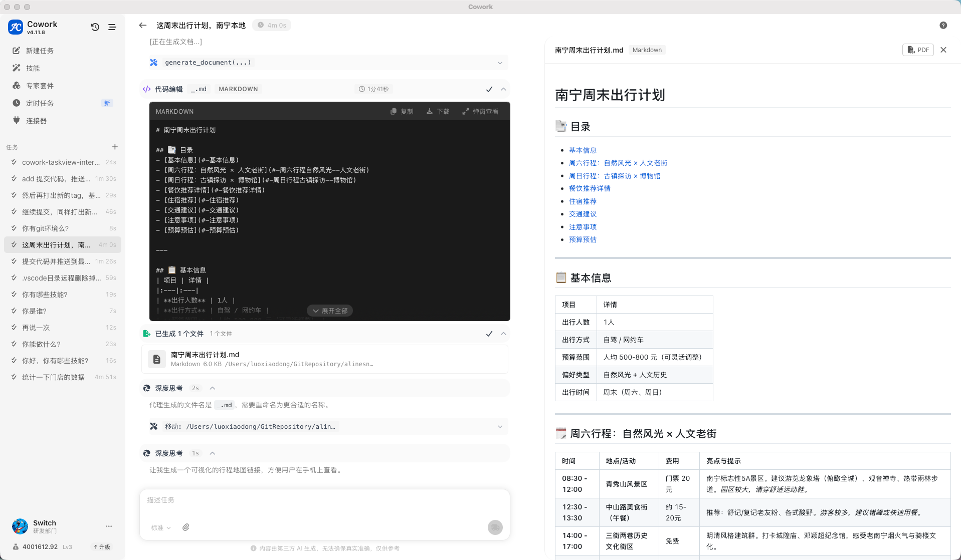Click the 4m 0s task timer badge
Screen dimensions: 961x560
272,25
